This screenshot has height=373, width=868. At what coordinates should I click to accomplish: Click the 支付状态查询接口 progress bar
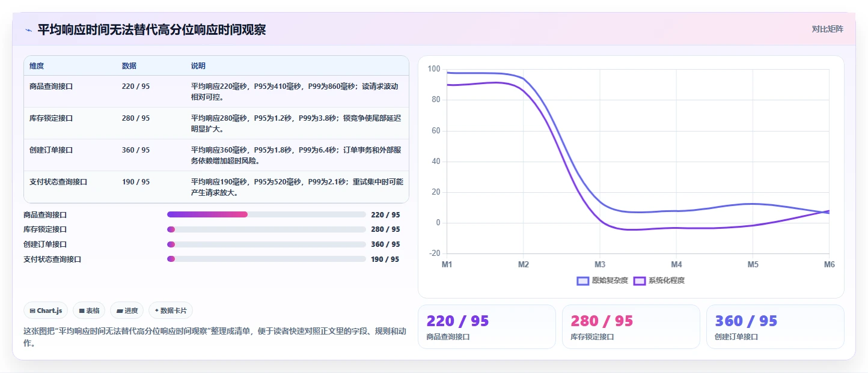click(x=266, y=259)
